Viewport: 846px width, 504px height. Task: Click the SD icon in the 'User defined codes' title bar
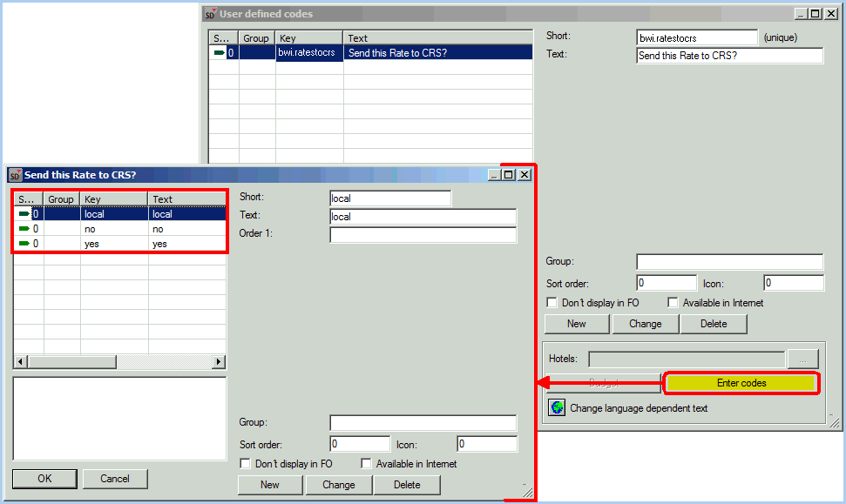tap(210, 14)
